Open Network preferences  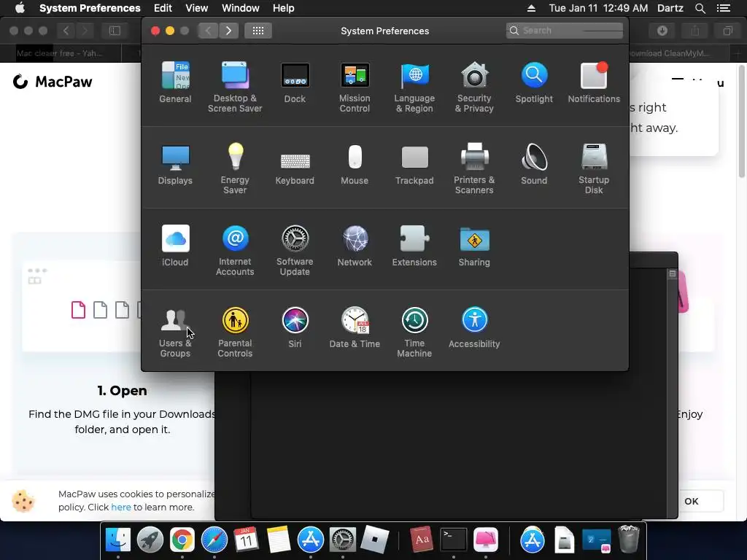(x=355, y=246)
